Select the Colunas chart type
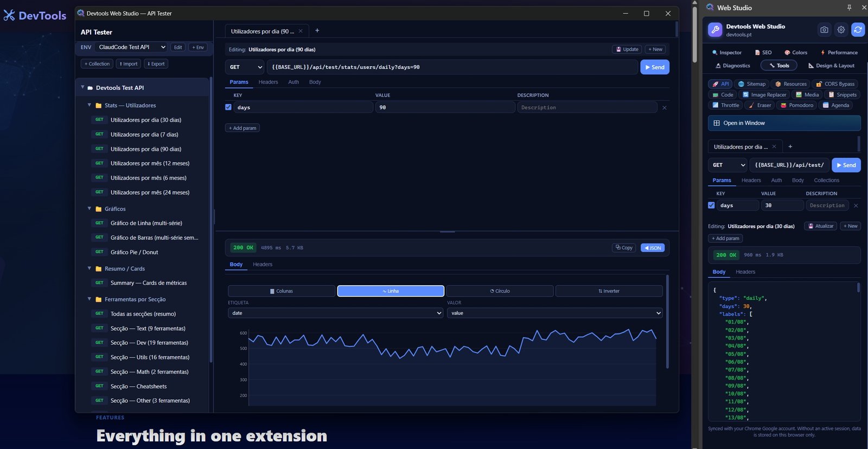Screen dimensions: 868x449 282,291
